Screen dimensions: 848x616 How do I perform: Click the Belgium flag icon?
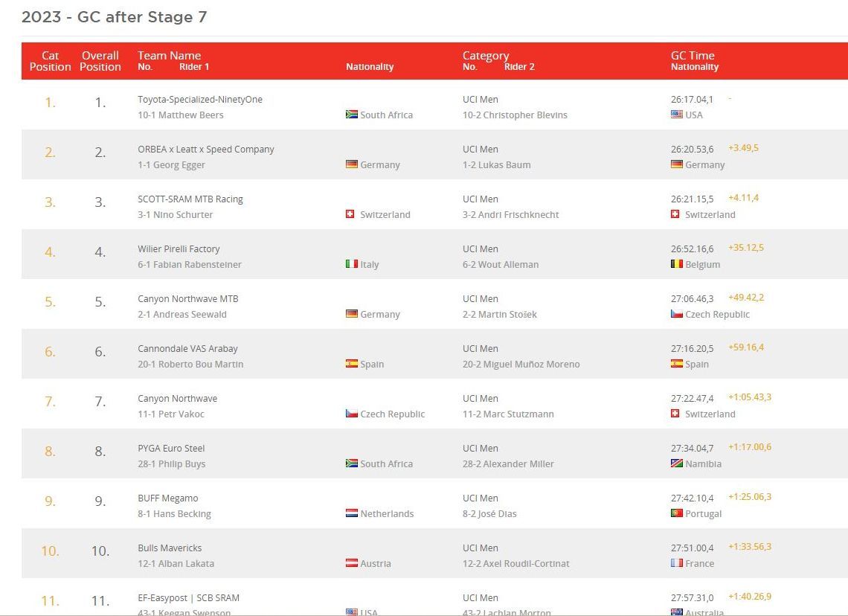point(676,264)
